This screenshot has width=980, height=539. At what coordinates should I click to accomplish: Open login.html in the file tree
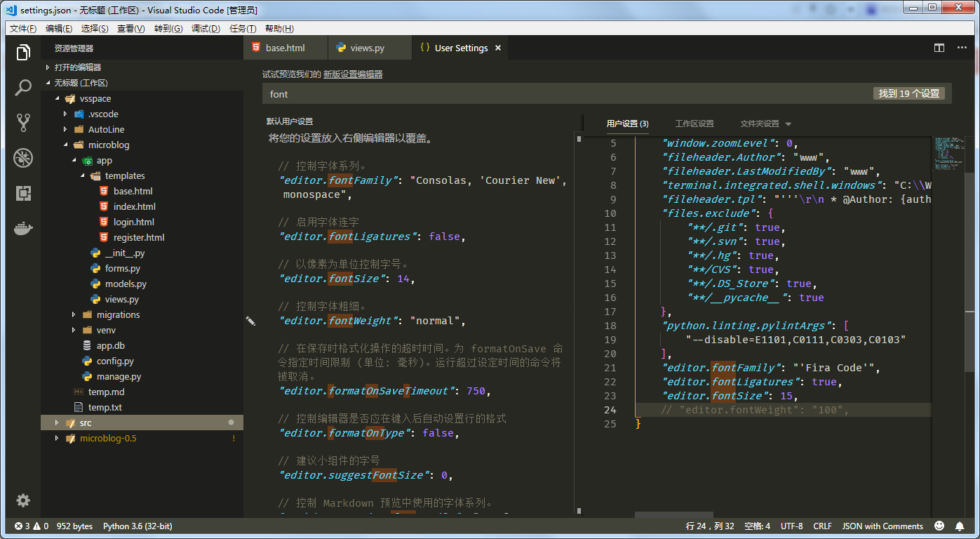pos(134,222)
